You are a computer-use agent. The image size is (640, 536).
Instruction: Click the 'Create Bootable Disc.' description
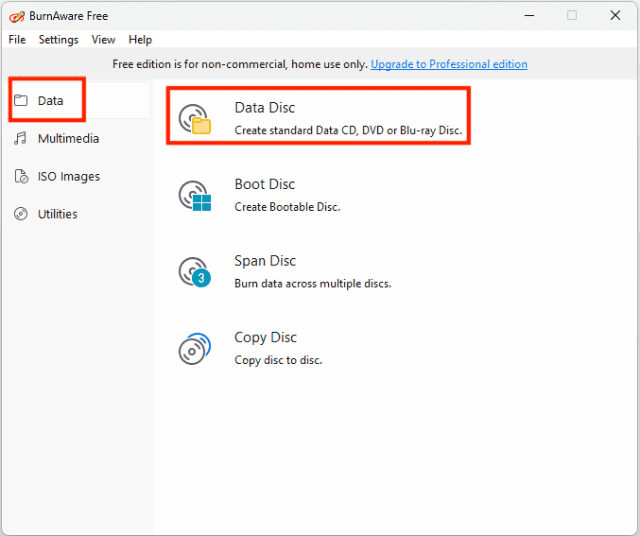click(287, 207)
